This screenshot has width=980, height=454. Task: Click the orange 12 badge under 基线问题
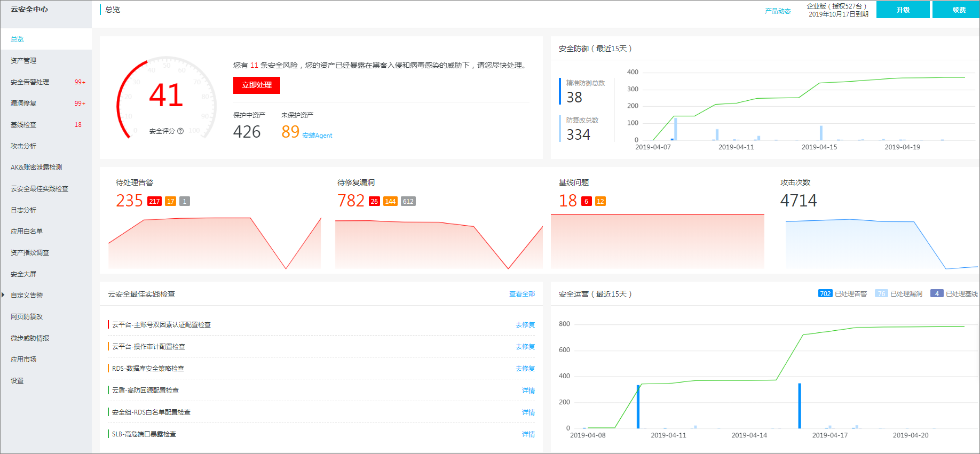tap(600, 201)
